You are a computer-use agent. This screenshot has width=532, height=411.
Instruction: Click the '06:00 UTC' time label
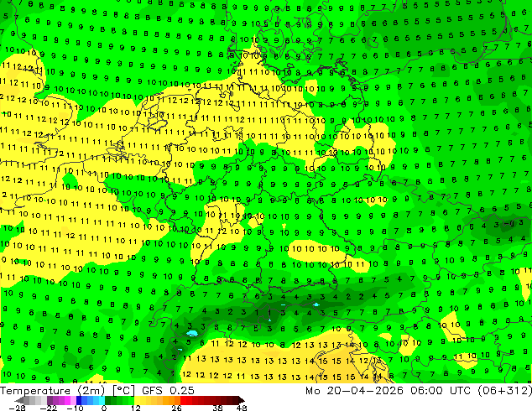[441, 391]
